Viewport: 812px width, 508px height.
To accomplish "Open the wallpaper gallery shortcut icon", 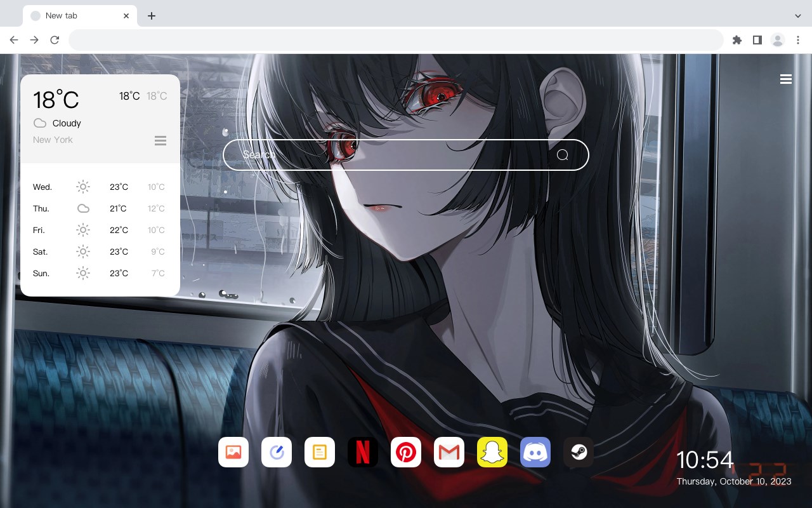I will (233, 452).
